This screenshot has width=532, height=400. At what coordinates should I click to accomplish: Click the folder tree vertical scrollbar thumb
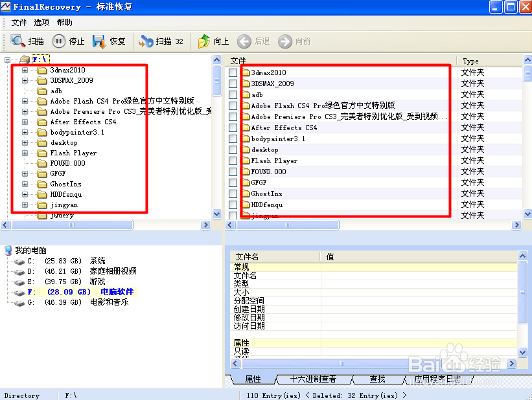click(217, 81)
